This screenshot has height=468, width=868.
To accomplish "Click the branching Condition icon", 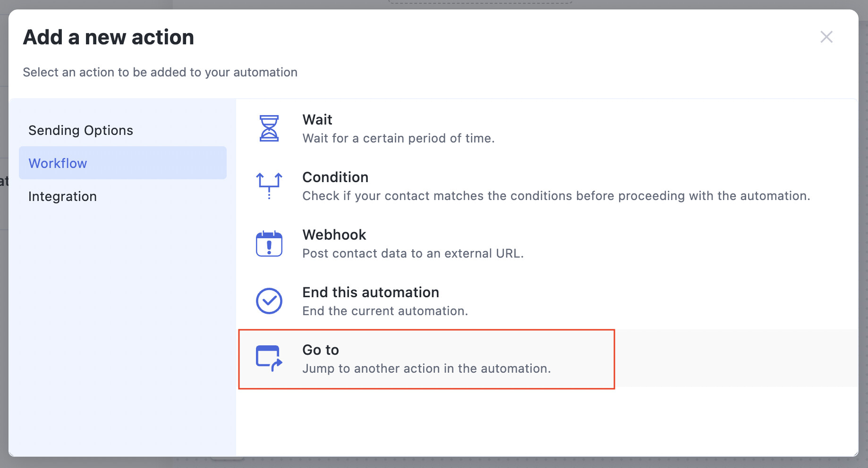I will 269,186.
